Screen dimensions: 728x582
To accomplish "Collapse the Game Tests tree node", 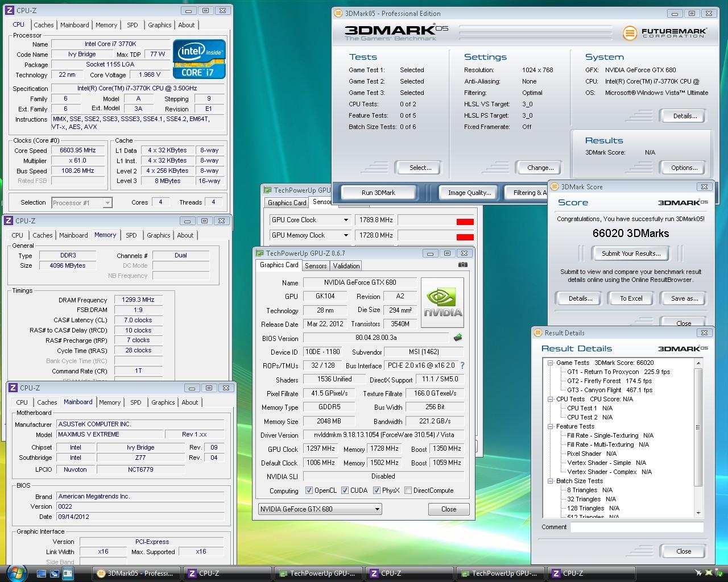I will coord(550,363).
